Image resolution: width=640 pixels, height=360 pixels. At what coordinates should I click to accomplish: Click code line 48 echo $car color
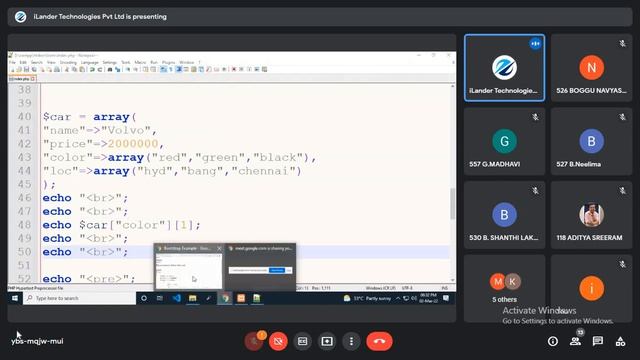122,225
